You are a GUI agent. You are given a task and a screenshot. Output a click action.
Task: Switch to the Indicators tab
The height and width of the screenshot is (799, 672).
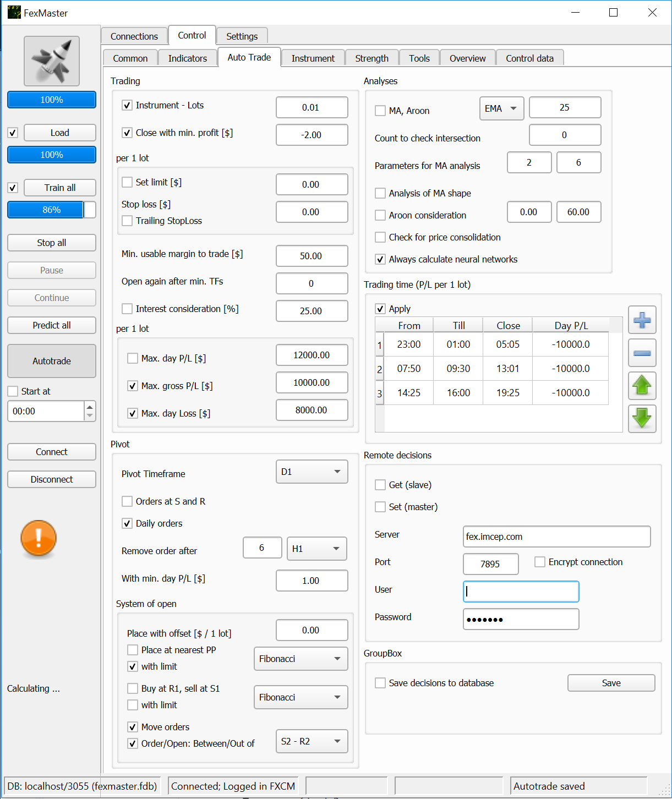point(188,58)
